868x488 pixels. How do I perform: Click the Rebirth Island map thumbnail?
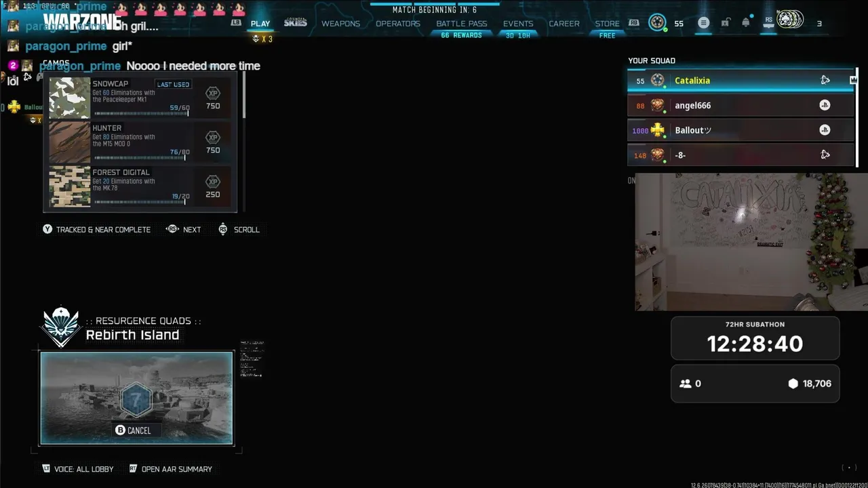136,398
